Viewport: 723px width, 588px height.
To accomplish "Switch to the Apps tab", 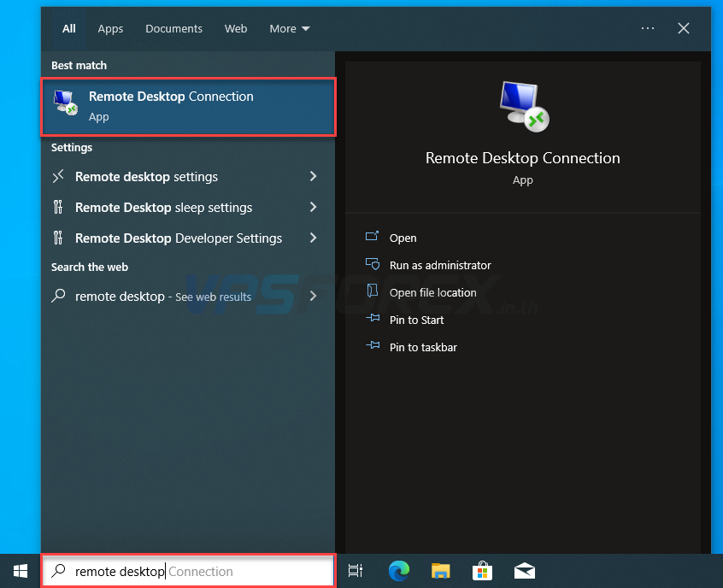I will (x=110, y=28).
